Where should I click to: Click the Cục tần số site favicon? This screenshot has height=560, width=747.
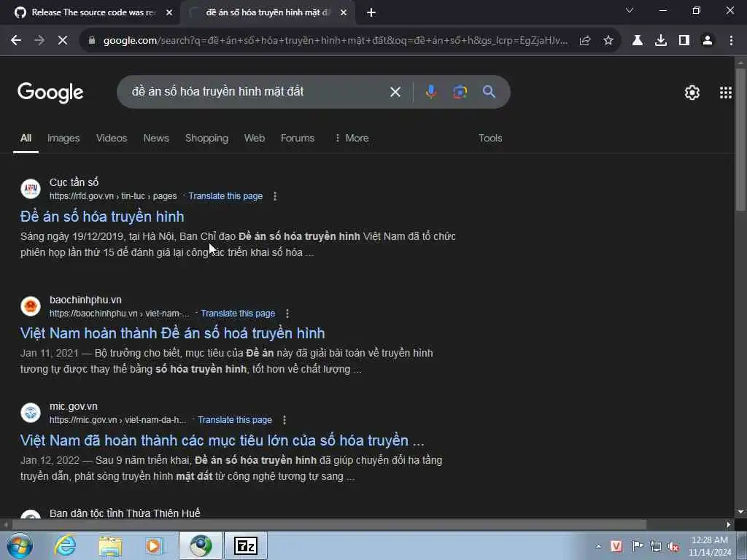coord(31,189)
